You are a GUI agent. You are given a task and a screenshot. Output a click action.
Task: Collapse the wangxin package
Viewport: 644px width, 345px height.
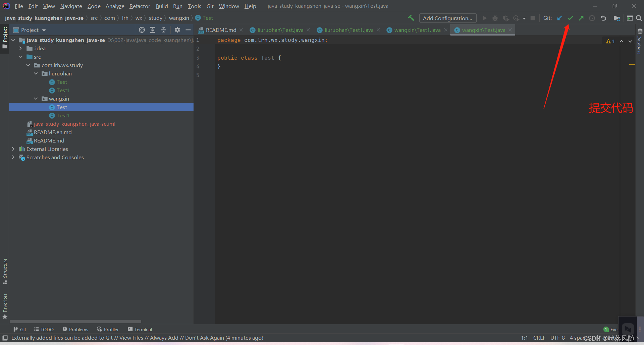pos(36,99)
